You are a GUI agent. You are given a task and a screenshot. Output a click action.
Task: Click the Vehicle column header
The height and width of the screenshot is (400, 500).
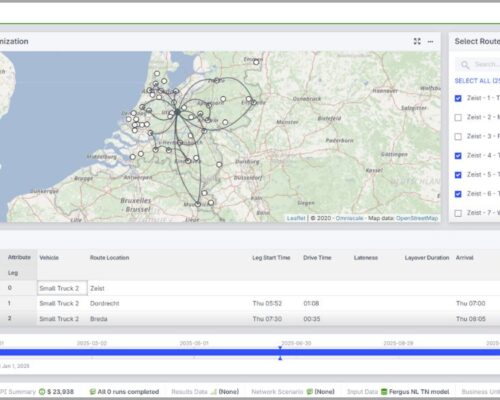pos(49,258)
